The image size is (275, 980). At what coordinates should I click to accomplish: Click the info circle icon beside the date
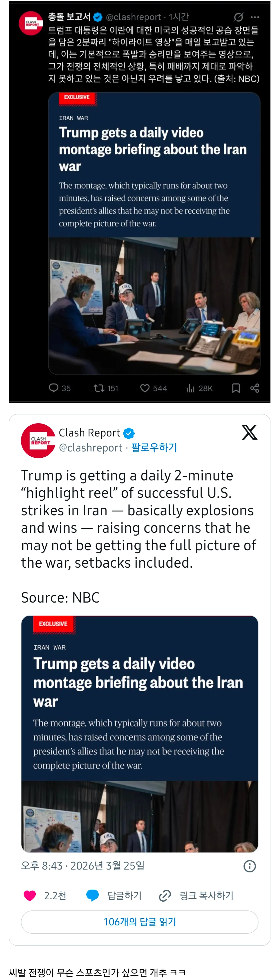(250, 866)
